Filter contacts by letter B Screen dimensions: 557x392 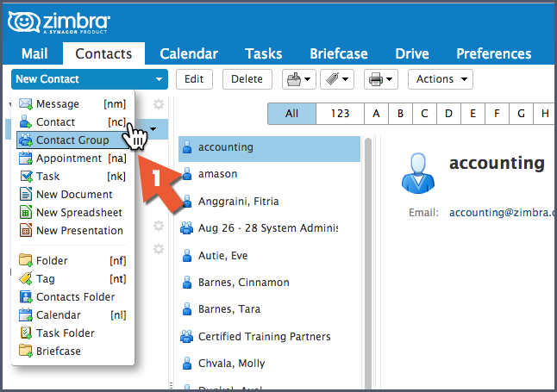tap(400, 114)
